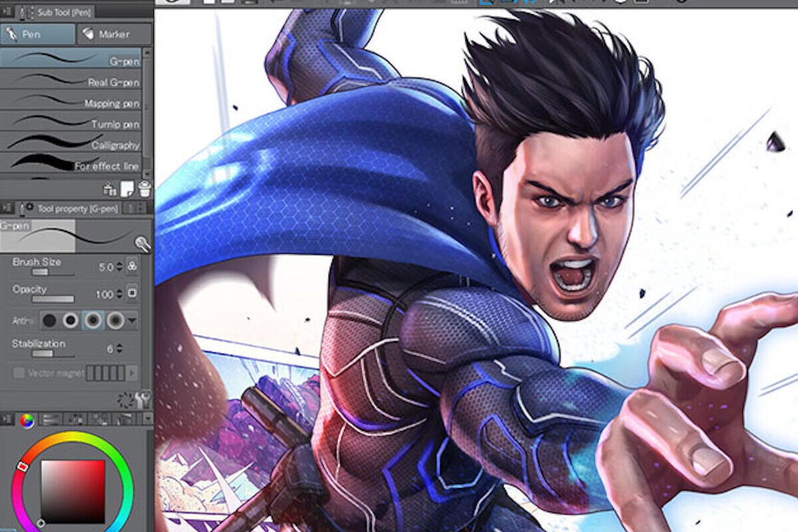Viewport: 798px width, 532px height.
Task: Expand the Vector magnet arrow button
Action: (132, 373)
